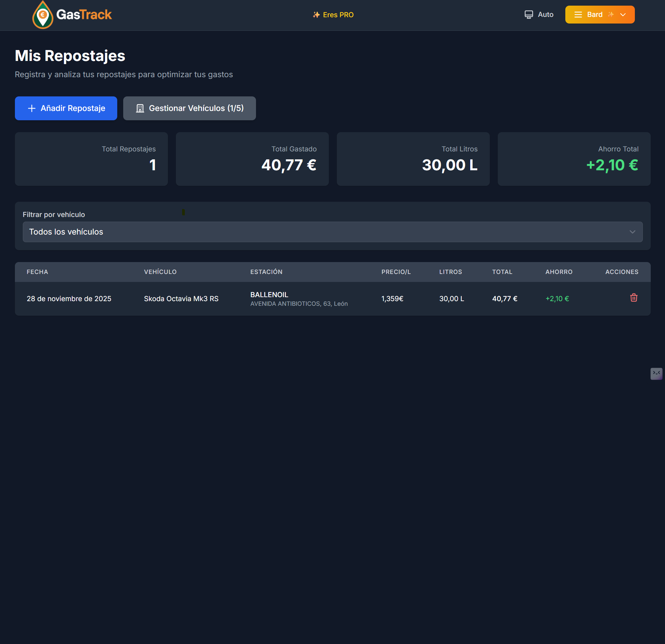665x644 pixels.
Task: Click the Total Gastado value 40,77 €
Action: 289,165
